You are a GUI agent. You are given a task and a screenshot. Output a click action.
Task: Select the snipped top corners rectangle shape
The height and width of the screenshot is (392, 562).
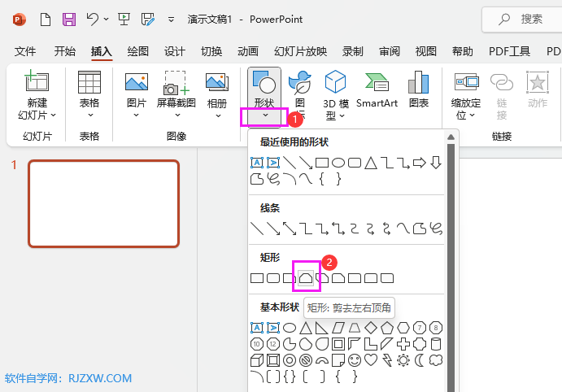coord(306,278)
